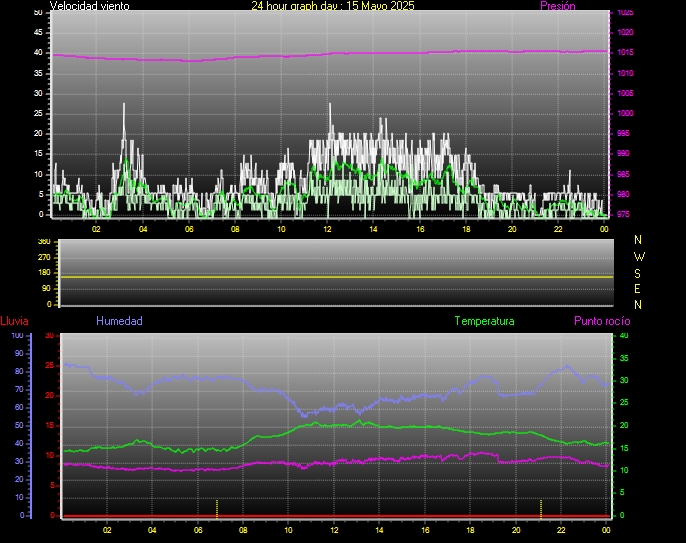Click the 1005 pressure axis value
This screenshot has width=686, height=543.
pyautogui.click(x=625, y=93)
